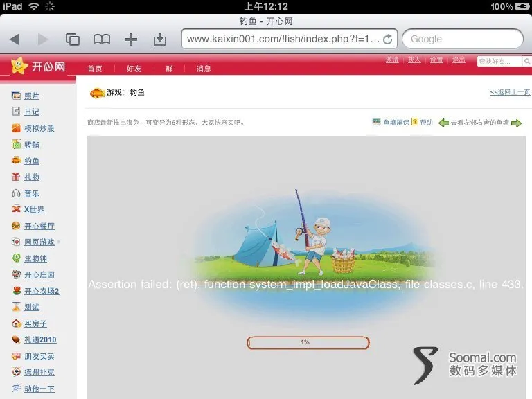532x399 pixels.
Task: Click the 退出 logout link
Action: 459,60
